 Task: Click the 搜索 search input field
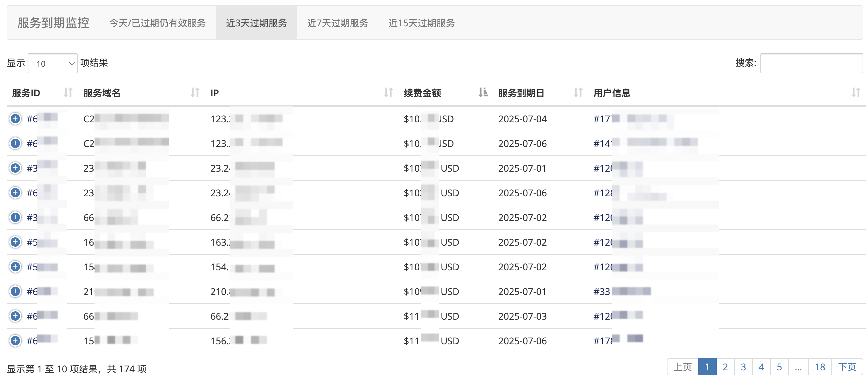coord(811,63)
